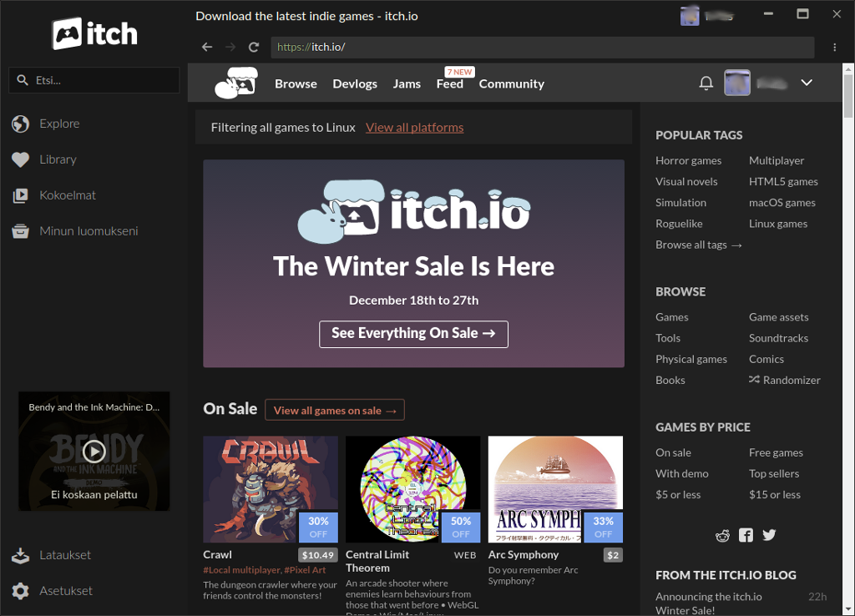This screenshot has width=855, height=616.
Task: Click the browser reload icon
Action: (x=254, y=48)
